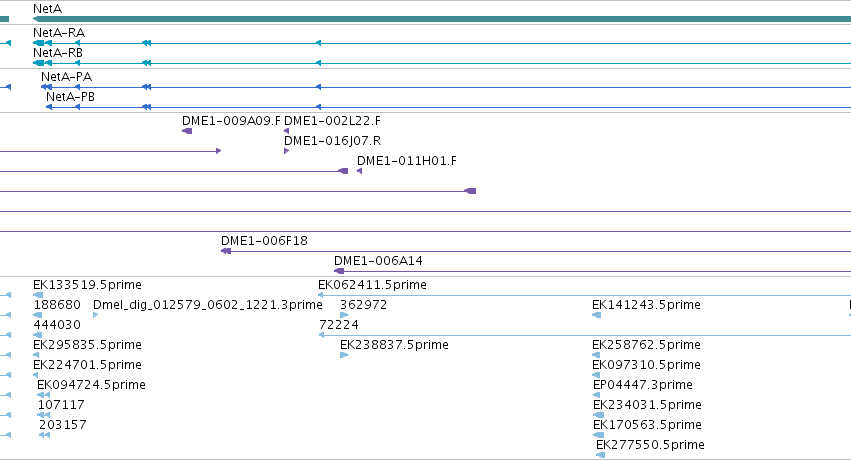The width and height of the screenshot is (851, 460).
Task: Click the blue glyph under 444030 label
Action: 37,335
